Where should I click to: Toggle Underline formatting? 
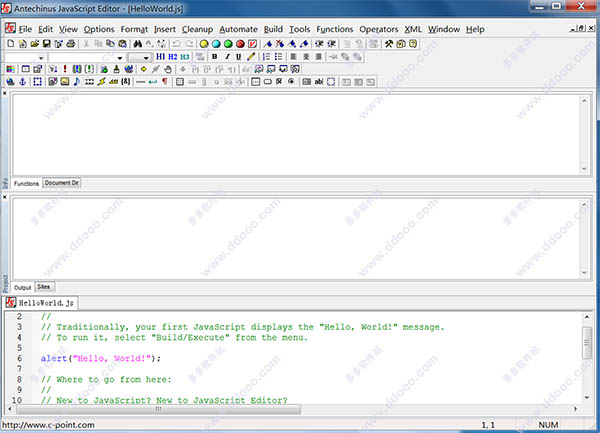[239, 57]
